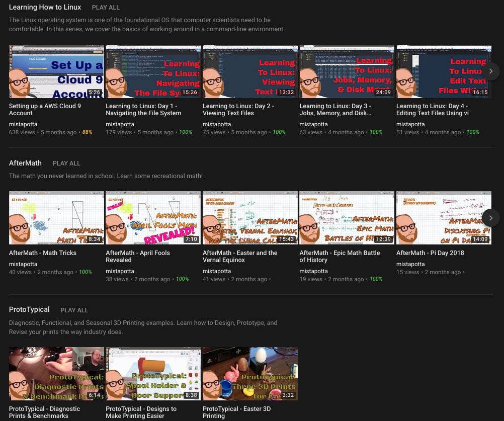
Task: Open mistapotta channel under Pi Day 2018 video
Action: (410, 264)
